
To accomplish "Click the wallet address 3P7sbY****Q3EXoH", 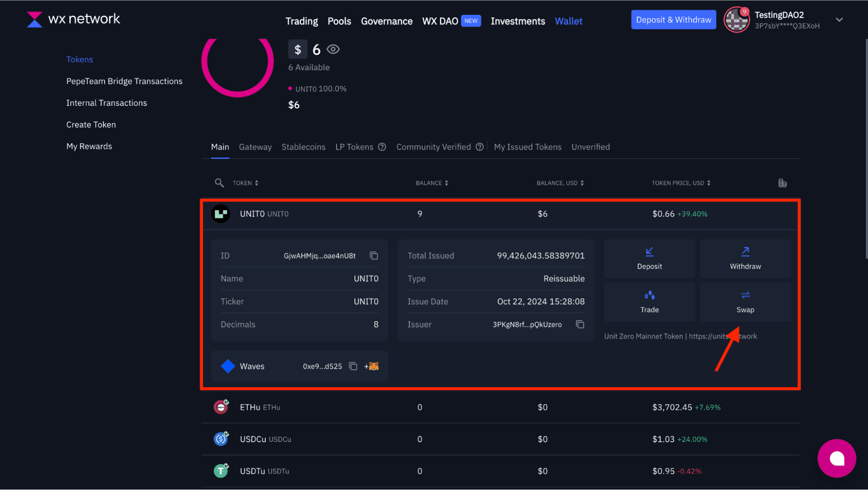I will [787, 26].
